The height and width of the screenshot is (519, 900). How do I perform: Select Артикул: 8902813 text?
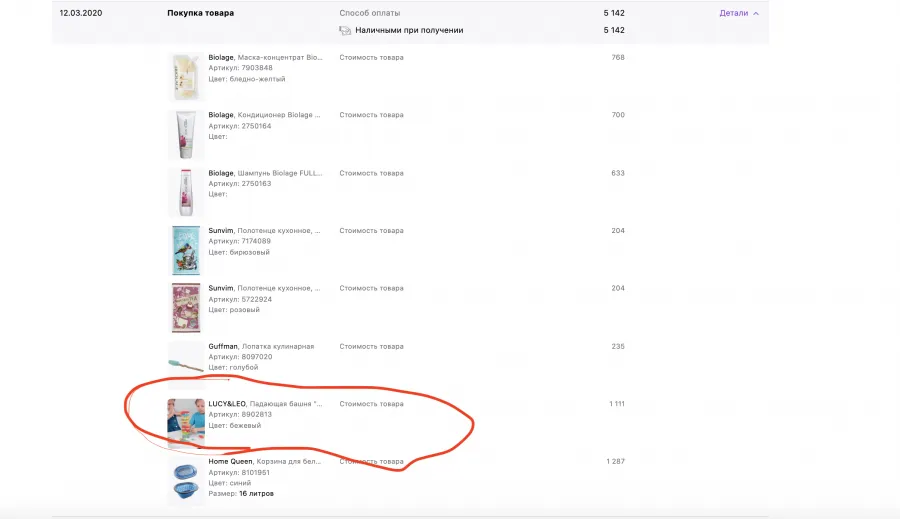click(x=240, y=414)
